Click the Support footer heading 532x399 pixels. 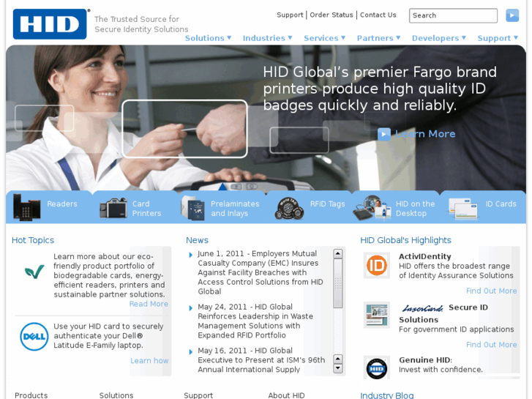pyautogui.click(x=198, y=395)
